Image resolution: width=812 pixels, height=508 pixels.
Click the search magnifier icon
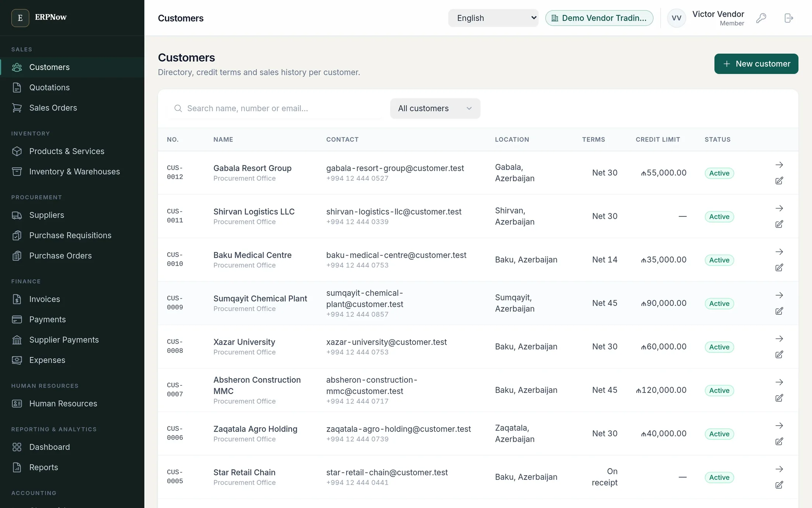pyautogui.click(x=178, y=108)
